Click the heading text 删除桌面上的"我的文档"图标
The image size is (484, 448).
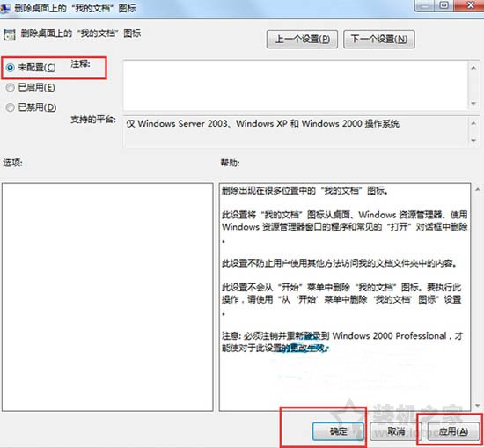click(x=81, y=33)
